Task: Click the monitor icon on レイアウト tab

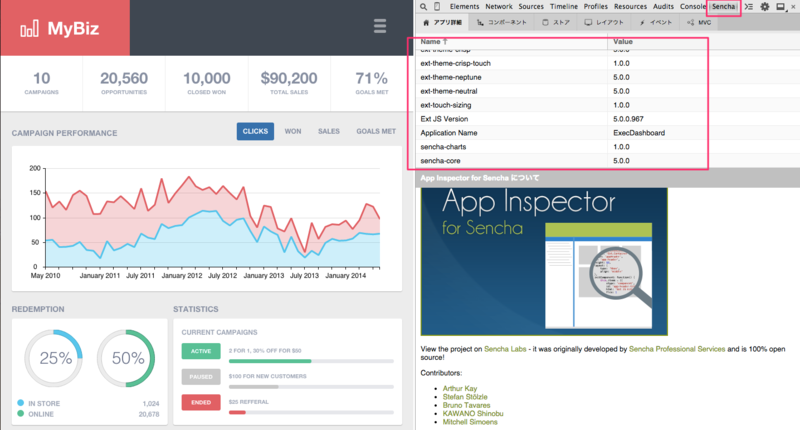Action: (588, 22)
